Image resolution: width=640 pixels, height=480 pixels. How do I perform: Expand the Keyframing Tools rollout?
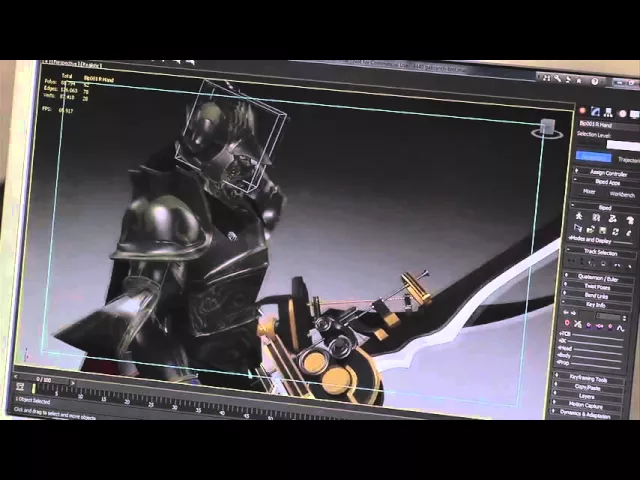click(589, 379)
